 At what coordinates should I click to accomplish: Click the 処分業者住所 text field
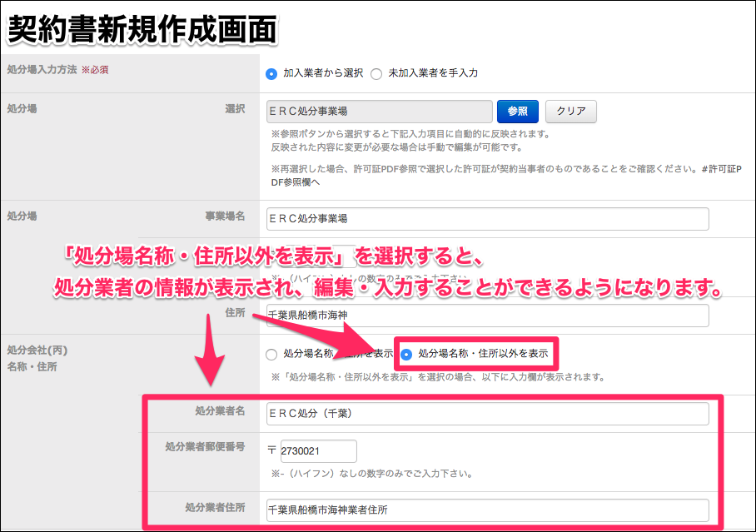[x=486, y=510]
